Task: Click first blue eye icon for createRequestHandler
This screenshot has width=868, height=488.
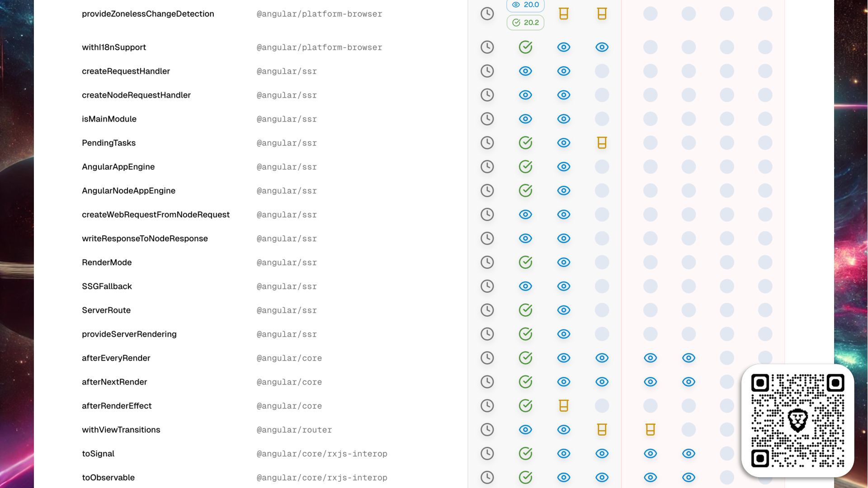Action: tap(525, 71)
